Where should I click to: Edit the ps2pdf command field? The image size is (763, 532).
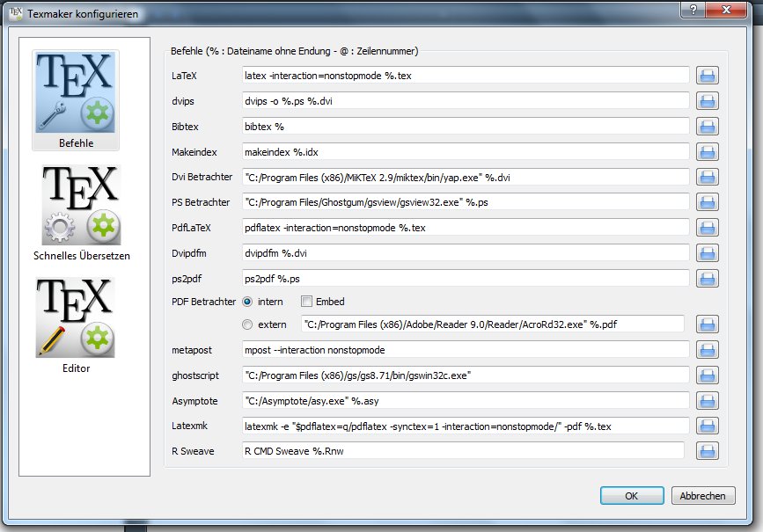(466, 279)
